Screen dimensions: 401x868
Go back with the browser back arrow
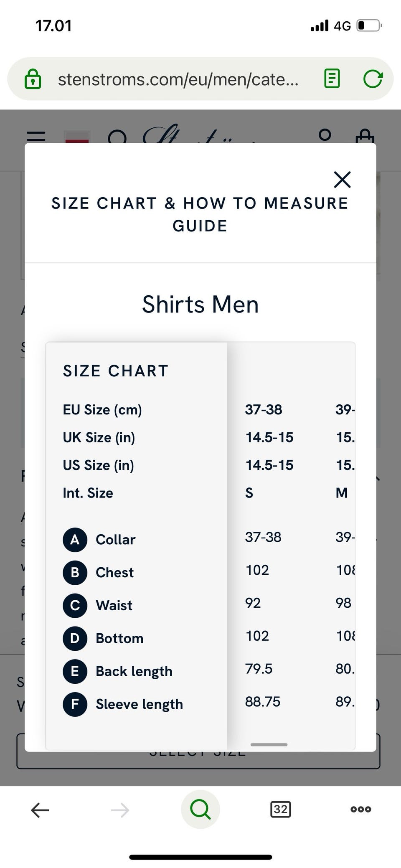tap(40, 810)
